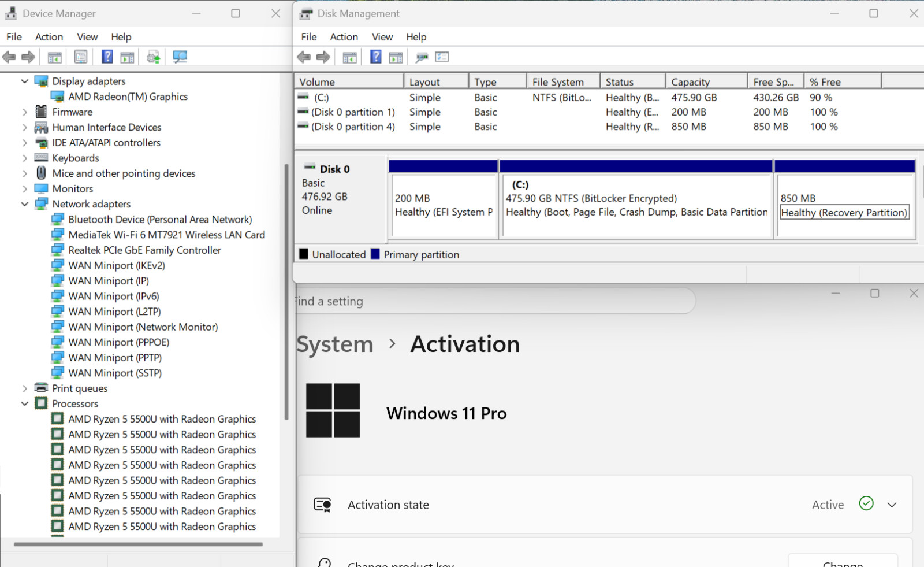
Task: Open Help menu in Device Manager
Action: (x=121, y=37)
